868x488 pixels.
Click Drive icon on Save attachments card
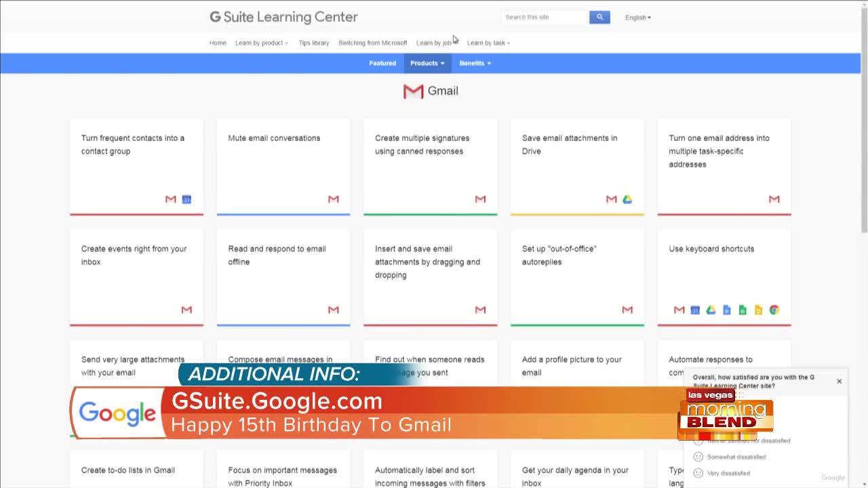(x=627, y=199)
